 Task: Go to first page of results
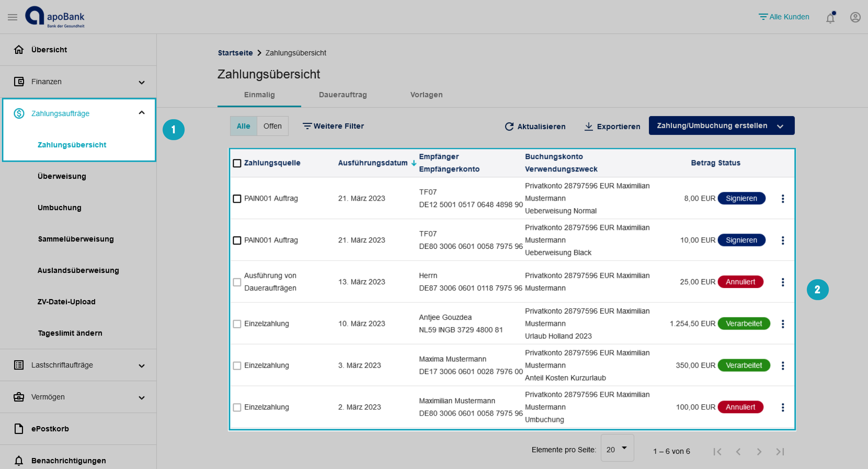pyautogui.click(x=717, y=451)
